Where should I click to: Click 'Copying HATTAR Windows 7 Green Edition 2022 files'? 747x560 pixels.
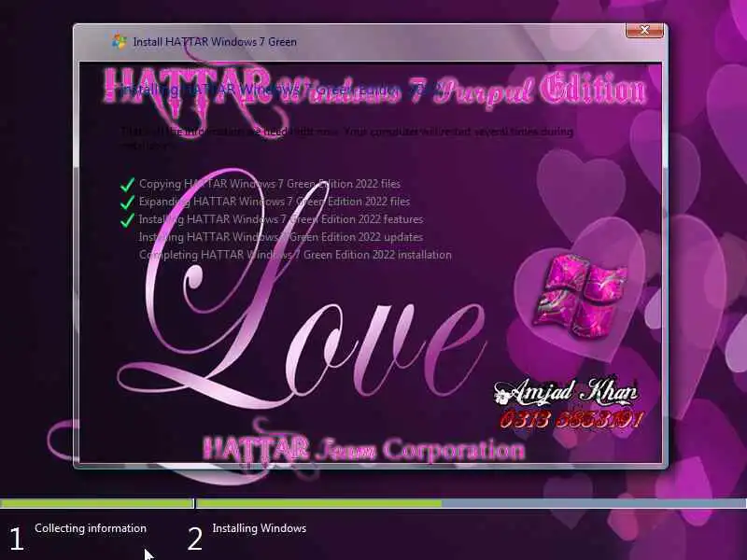coord(270,184)
